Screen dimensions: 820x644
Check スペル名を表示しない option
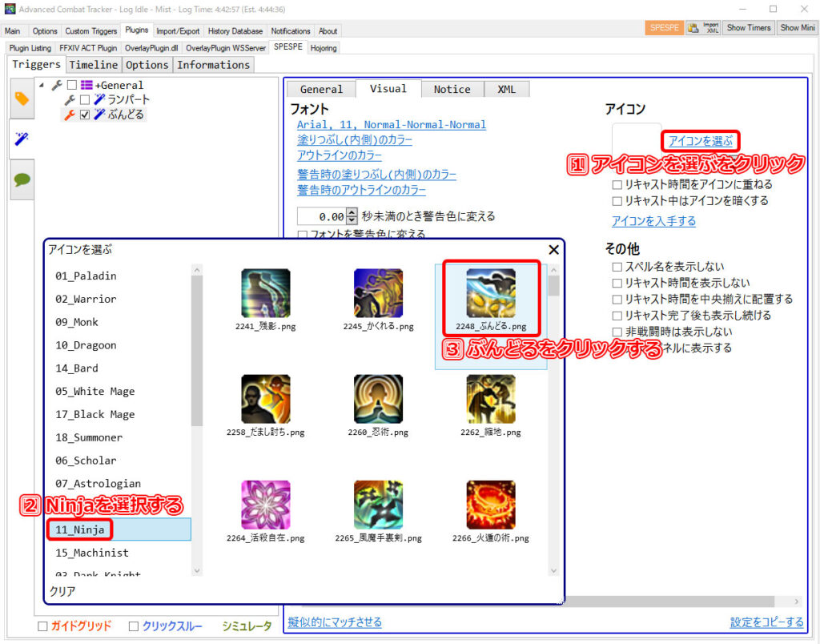617,267
